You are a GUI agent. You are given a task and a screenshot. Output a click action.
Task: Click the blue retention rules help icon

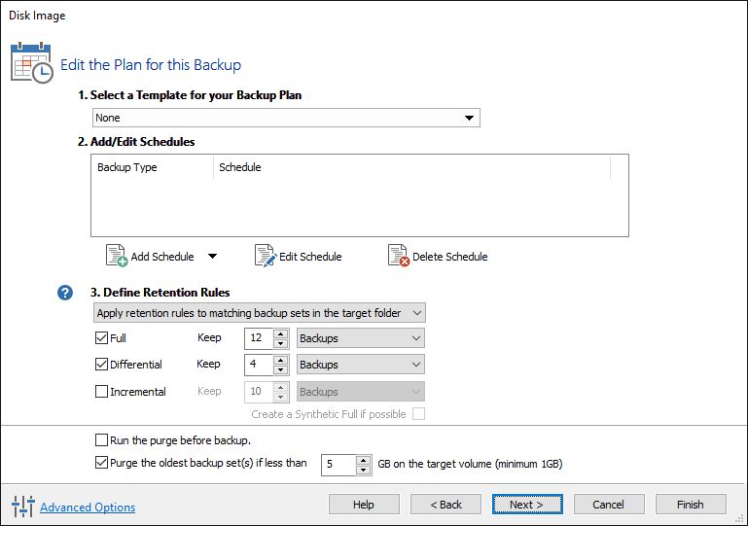pos(65,292)
